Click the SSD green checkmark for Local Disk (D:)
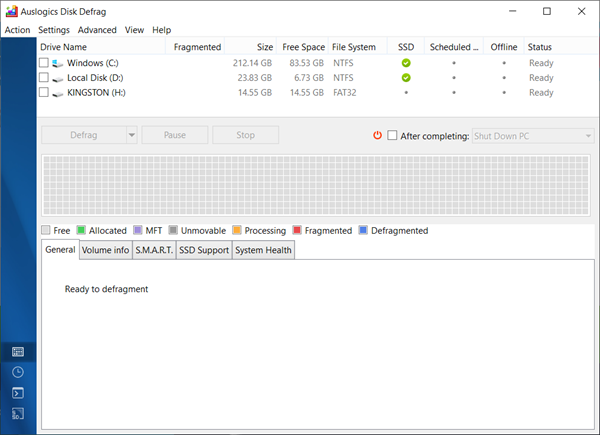Screen dimensions: 600x435 [x=406, y=78]
